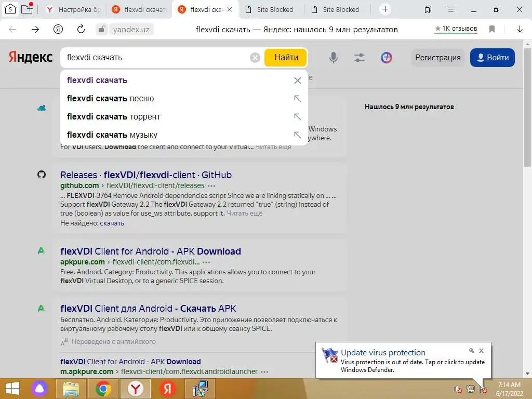Screen dimensions: 532x399
Task: Click the muted volume tray icon
Action: point(458,389)
